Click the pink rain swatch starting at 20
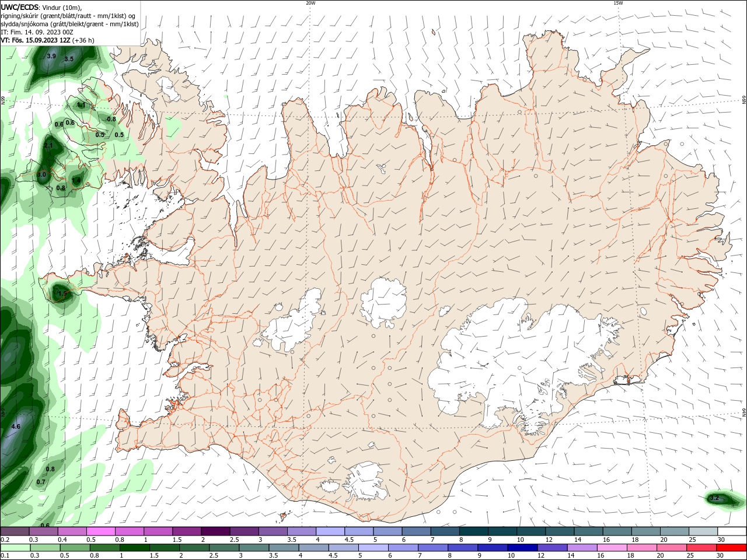The width and height of the screenshot is (747, 560). click(672, 548)
